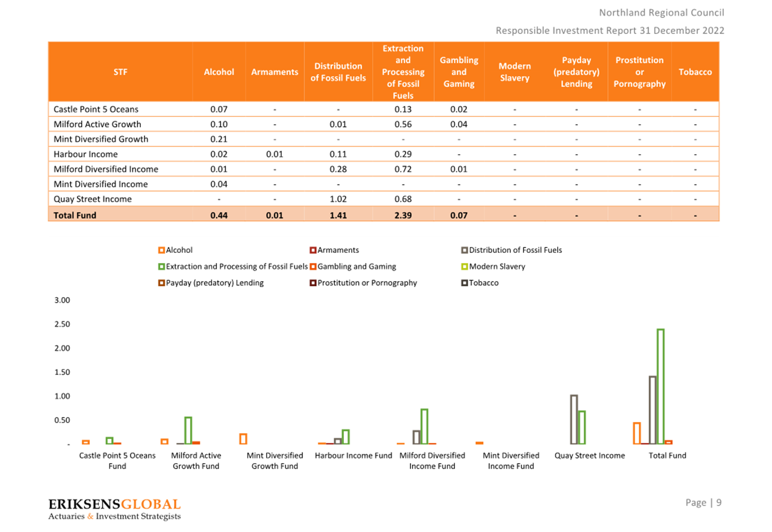The image size is (772, 532).
Task: Select the "2.50" y-axis label
Action: pos(62,324)
